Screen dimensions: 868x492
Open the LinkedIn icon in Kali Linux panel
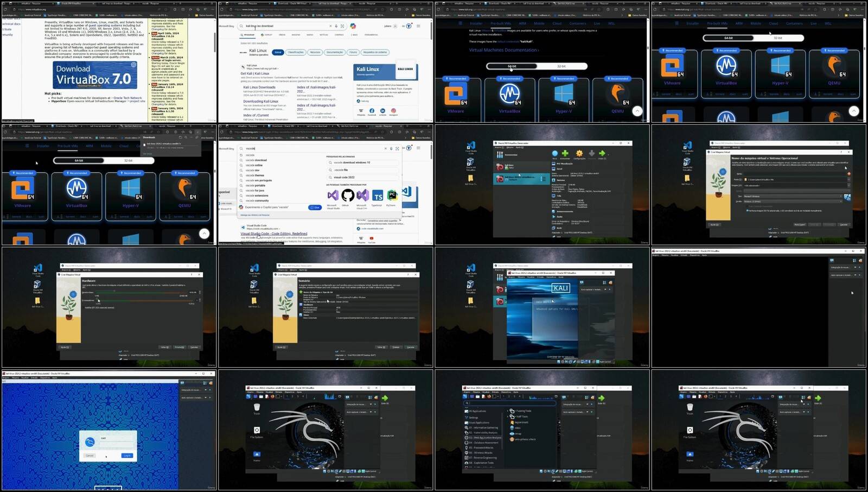click(x=382, y=111)
